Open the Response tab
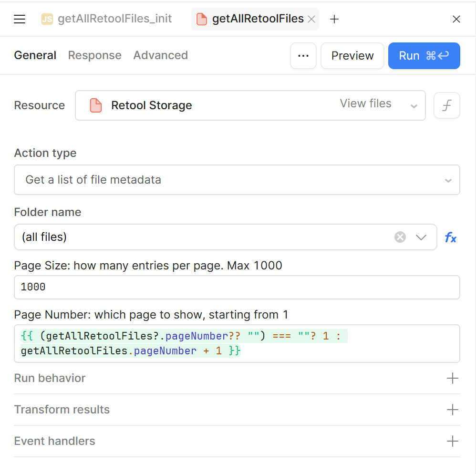476x474 pixels. point(95,55)
